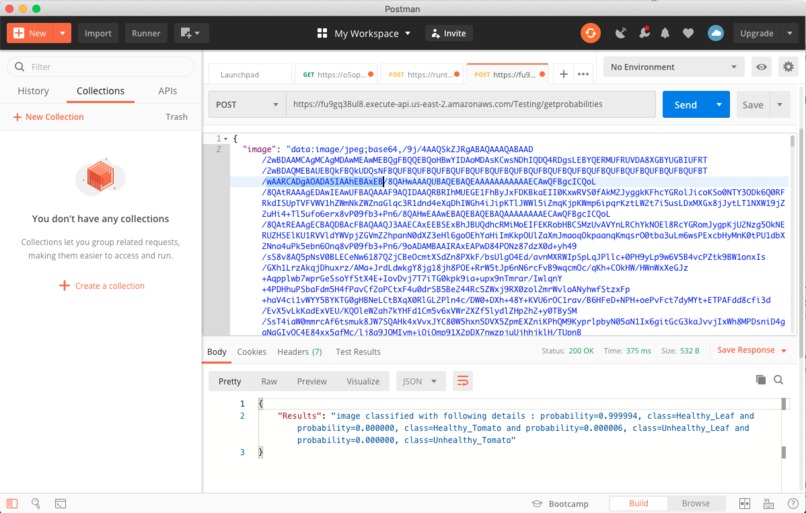Image resolution: width=806 pixels, height=513 pixels.
Task: Open the Postman console icon
Action: (60, 504)
